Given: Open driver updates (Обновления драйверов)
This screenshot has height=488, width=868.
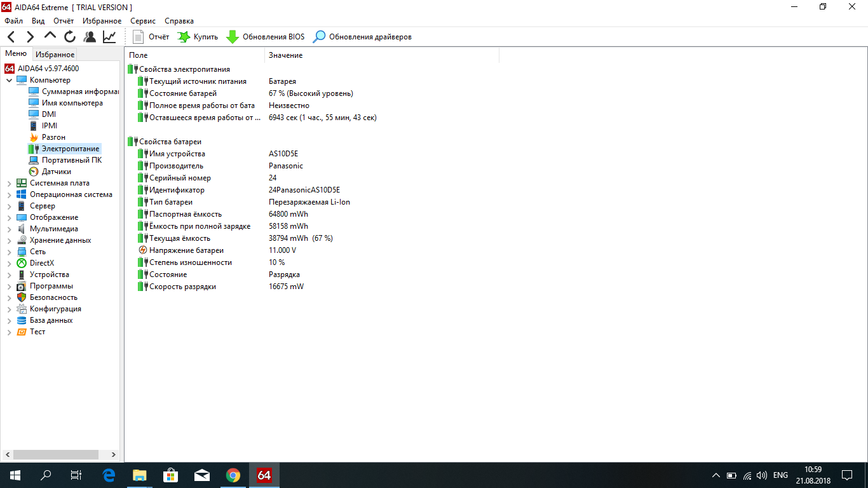Looking at the screenshot, I should 362,37.
